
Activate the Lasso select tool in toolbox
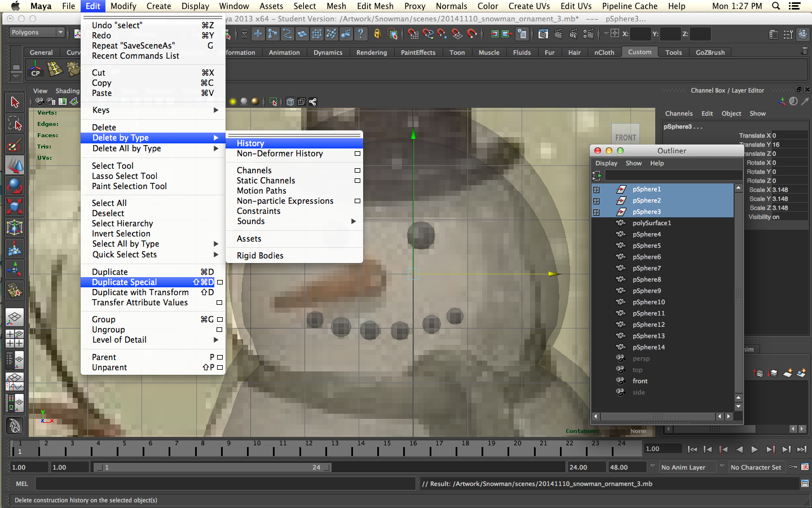15,123
